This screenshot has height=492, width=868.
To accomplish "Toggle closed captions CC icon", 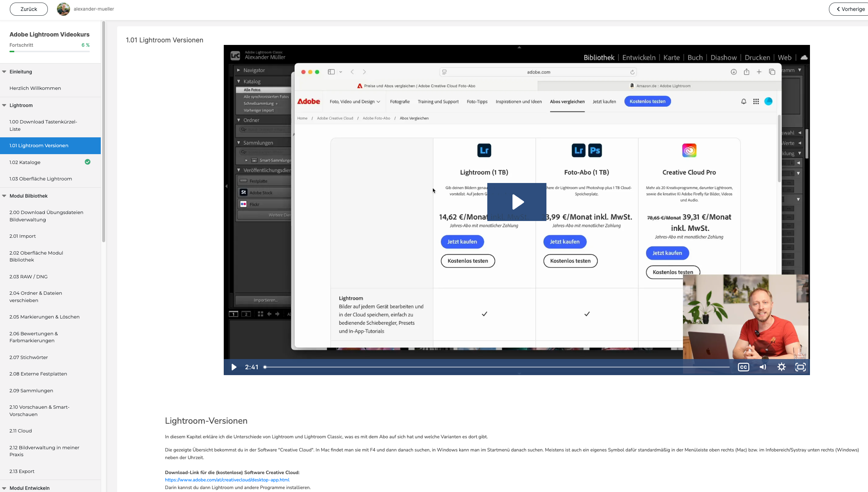I will (743, 367).
